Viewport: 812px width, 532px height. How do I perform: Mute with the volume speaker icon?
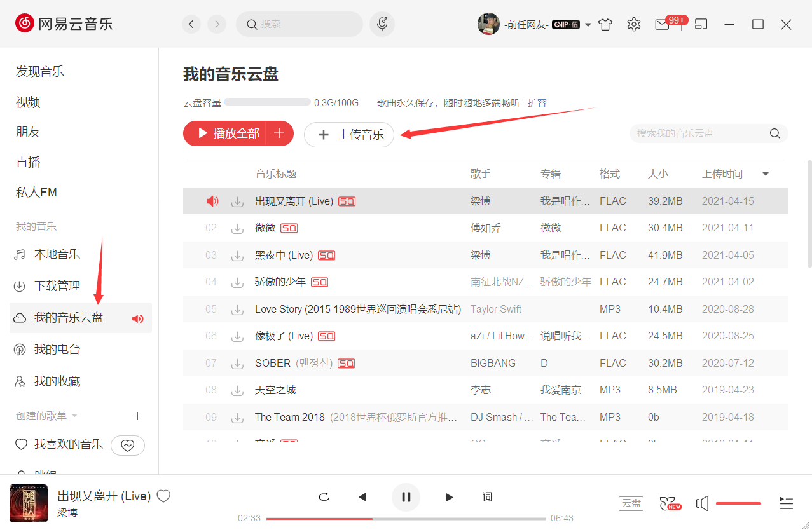point(702,503)
